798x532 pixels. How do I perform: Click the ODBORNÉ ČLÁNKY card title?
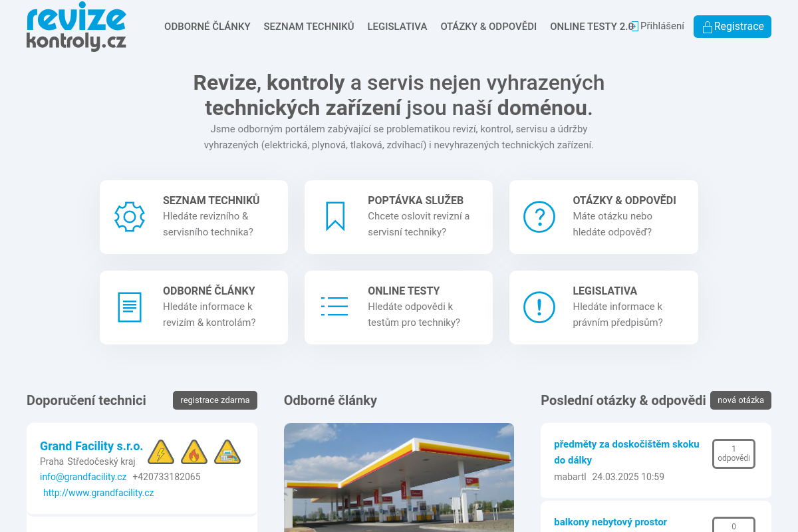pyautogui.click(x=209, y=291)
